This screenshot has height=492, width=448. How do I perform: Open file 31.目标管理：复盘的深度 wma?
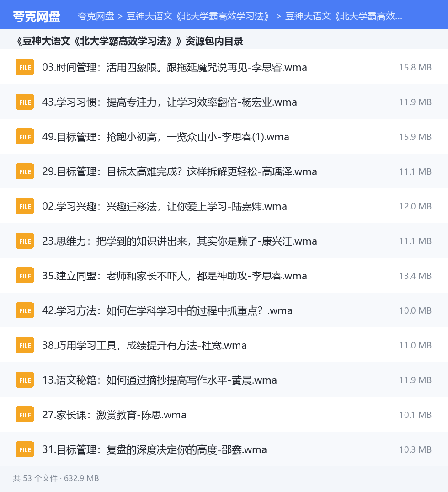coord(155,449)
